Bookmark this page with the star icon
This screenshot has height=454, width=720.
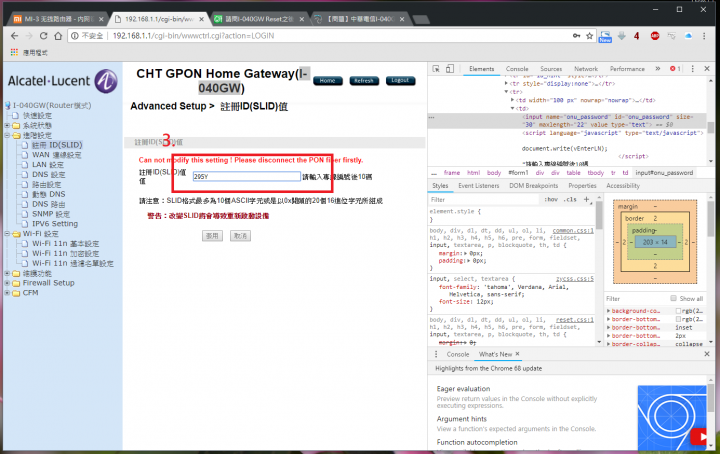point(590,36)
